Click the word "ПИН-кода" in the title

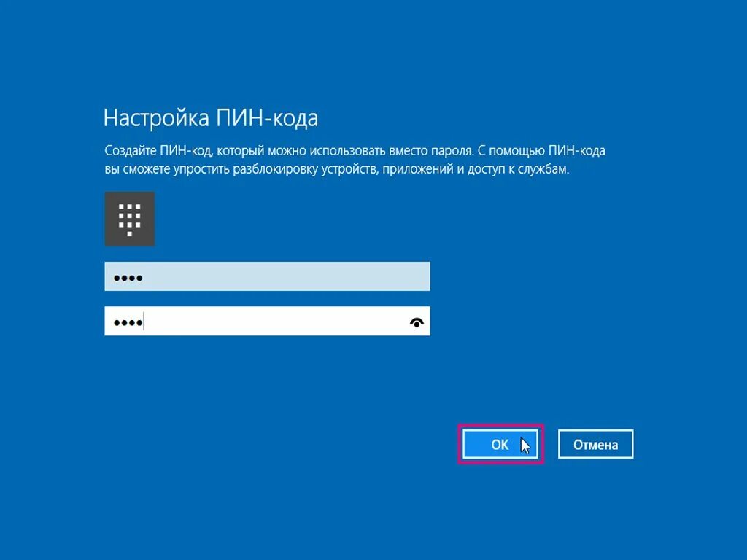tap(267, 118)
